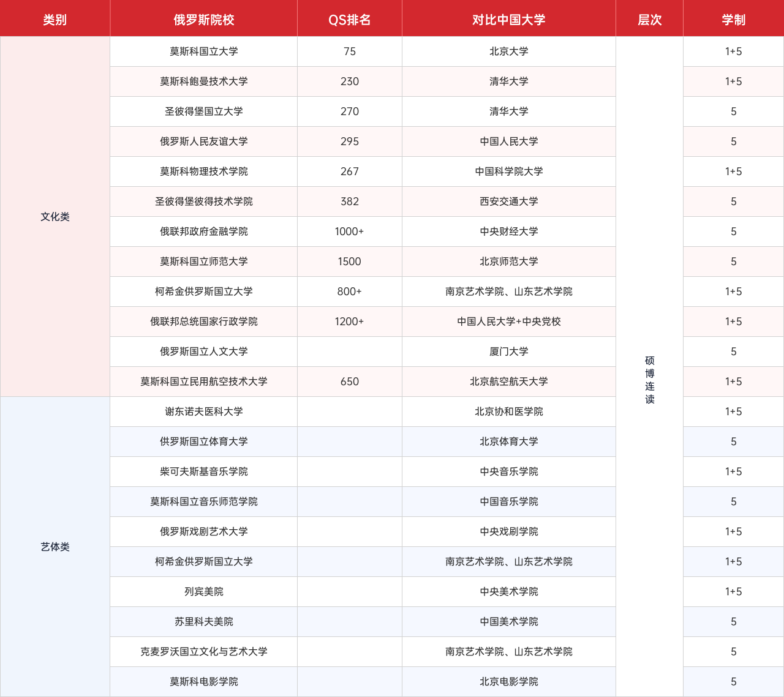Select the 艺体类 category cell

[55, 547]
